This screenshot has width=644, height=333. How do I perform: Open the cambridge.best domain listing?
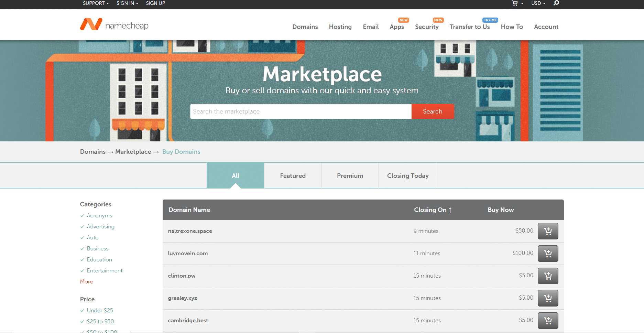tap(188, 321)
